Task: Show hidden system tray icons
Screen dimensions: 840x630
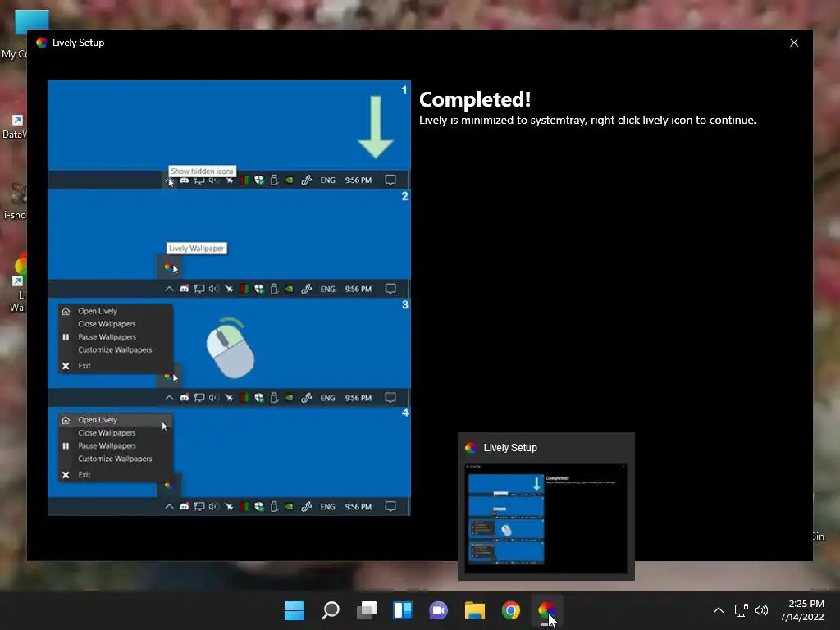Action: 719,610
